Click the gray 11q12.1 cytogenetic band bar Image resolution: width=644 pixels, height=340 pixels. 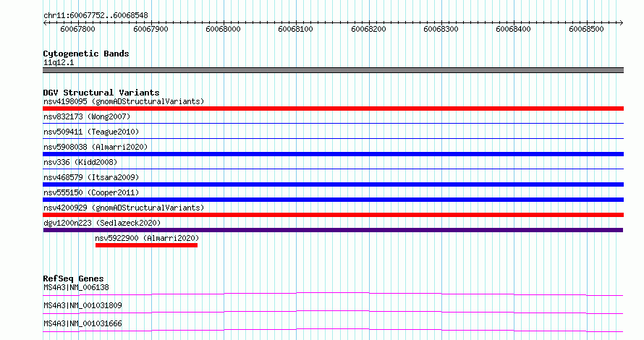click(333, 70)
